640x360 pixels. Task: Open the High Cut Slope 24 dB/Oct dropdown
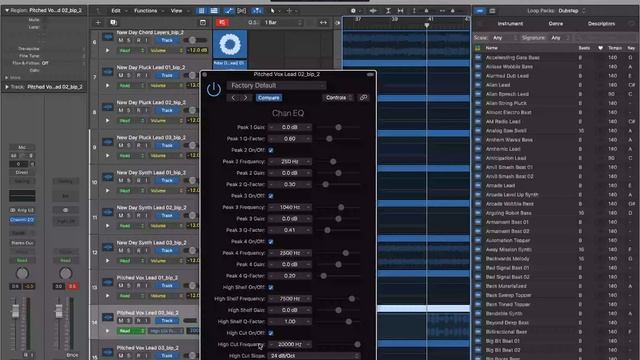[314, 356]
